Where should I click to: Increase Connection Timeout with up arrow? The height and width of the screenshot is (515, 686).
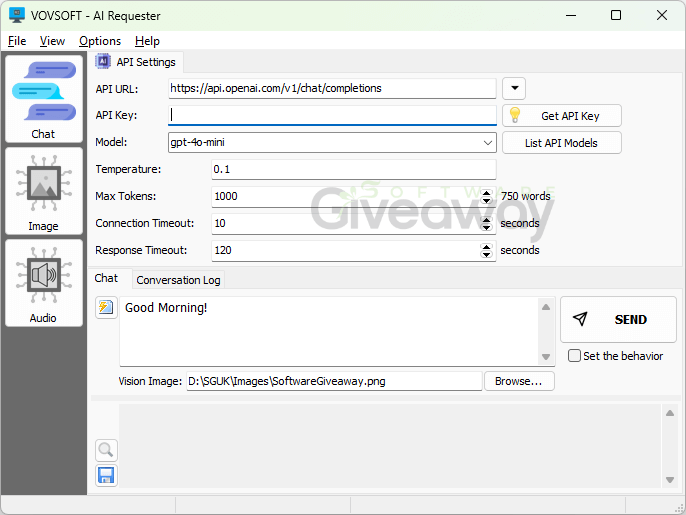pyautogui.click(x=486, y=220)
